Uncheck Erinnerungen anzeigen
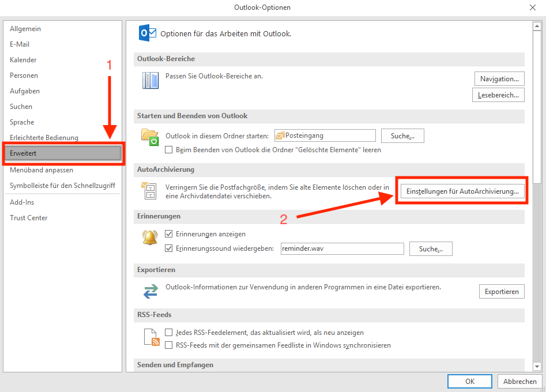The height and width of the screenshot is (392, 546). point(169,234)
